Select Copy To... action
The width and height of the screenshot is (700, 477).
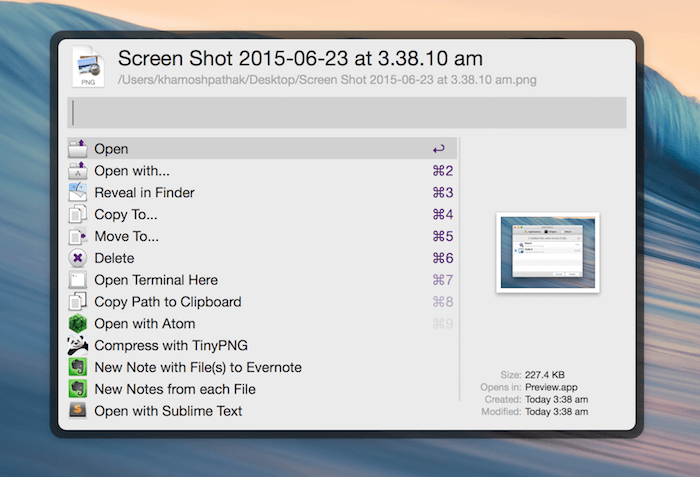click(x=126, y=214)
